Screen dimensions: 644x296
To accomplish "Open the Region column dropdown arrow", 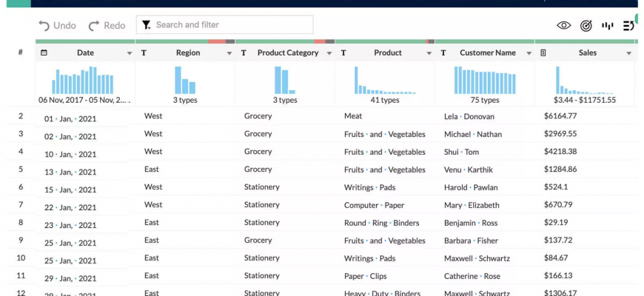I will pyautogui.click(x=229, y=53).
